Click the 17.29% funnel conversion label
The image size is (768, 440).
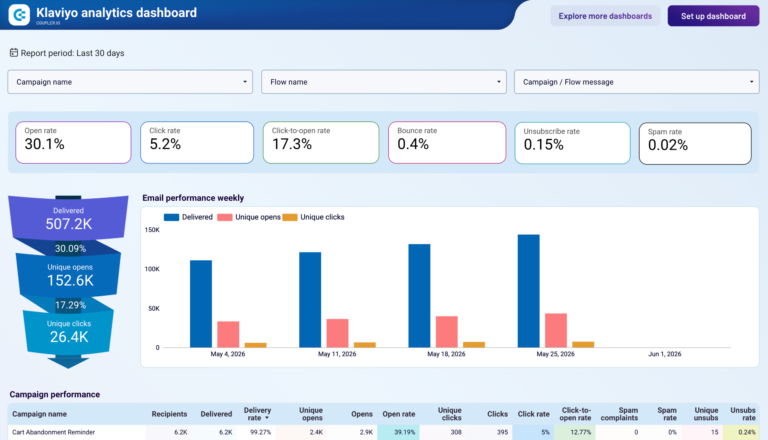(x=70, y=305)
